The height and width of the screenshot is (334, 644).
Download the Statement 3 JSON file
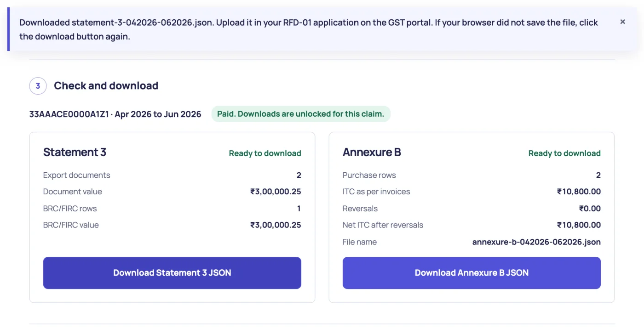tap(172, 273)
